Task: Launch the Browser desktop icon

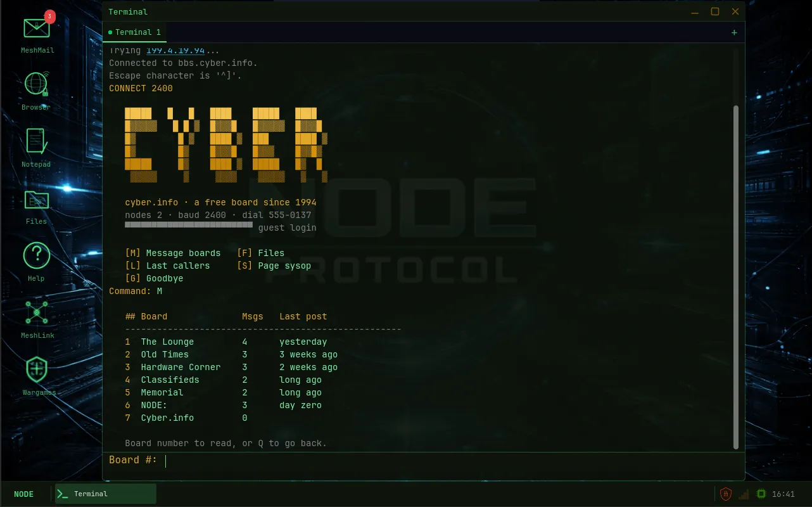Action: pos(36,91)
